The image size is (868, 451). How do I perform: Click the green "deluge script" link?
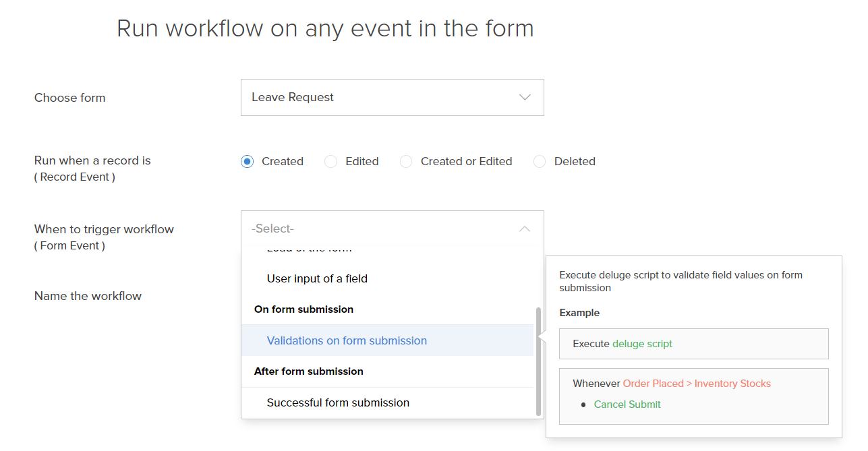coord(642,344)
